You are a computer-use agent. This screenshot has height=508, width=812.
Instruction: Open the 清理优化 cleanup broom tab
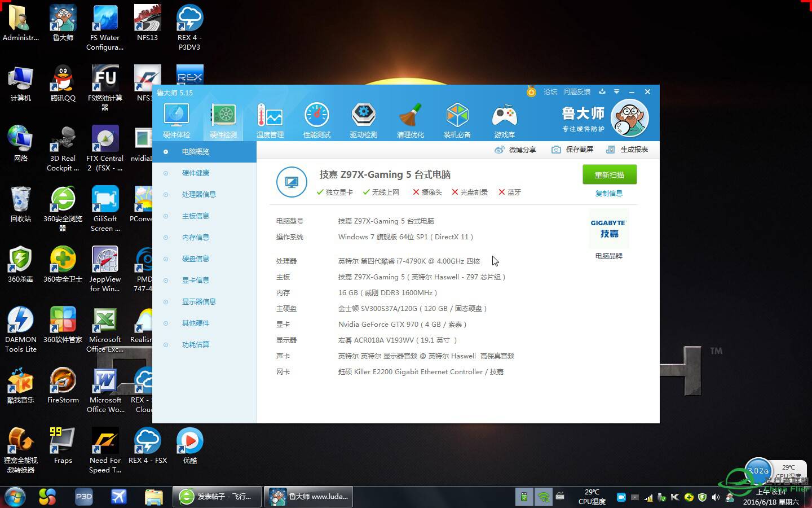(x=411, y=121)
